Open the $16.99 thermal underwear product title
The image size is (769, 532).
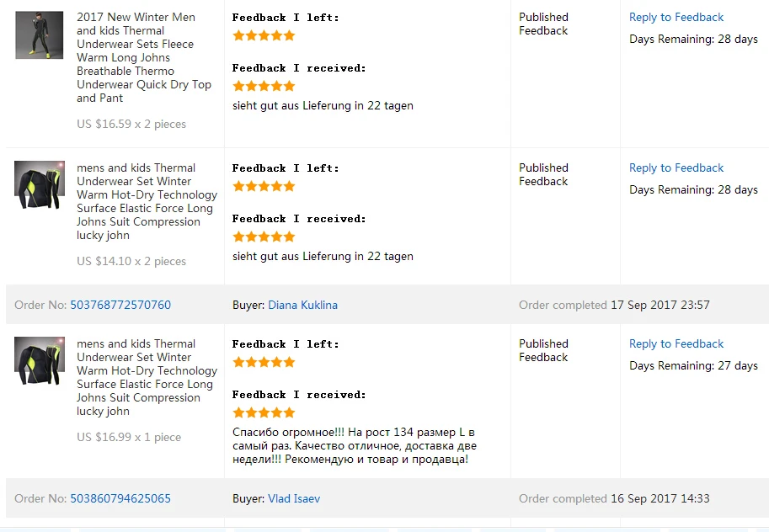[x=147, y=377]
